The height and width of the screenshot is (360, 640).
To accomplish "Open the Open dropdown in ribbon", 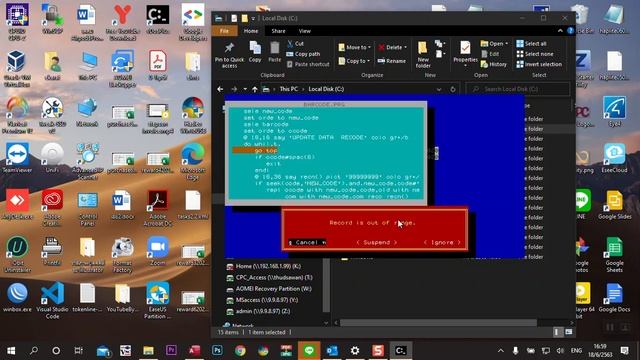I will 494,43.
